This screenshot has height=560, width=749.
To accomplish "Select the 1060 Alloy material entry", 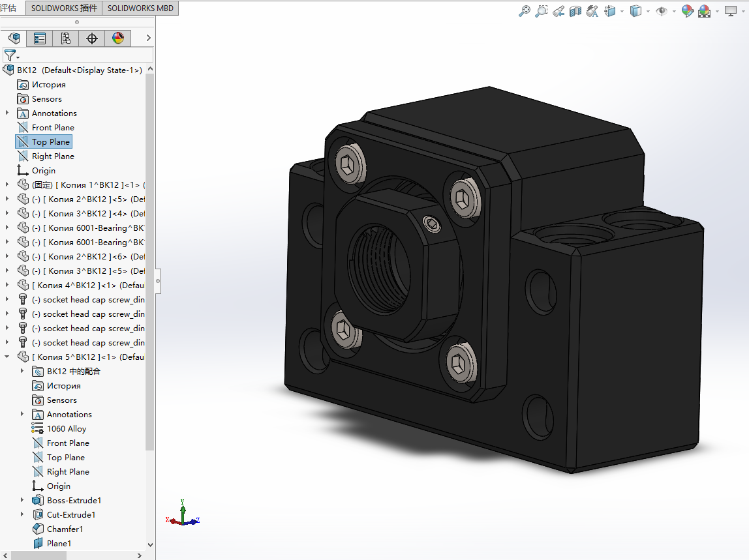I will pyautogui.click(x=67, y=429).
